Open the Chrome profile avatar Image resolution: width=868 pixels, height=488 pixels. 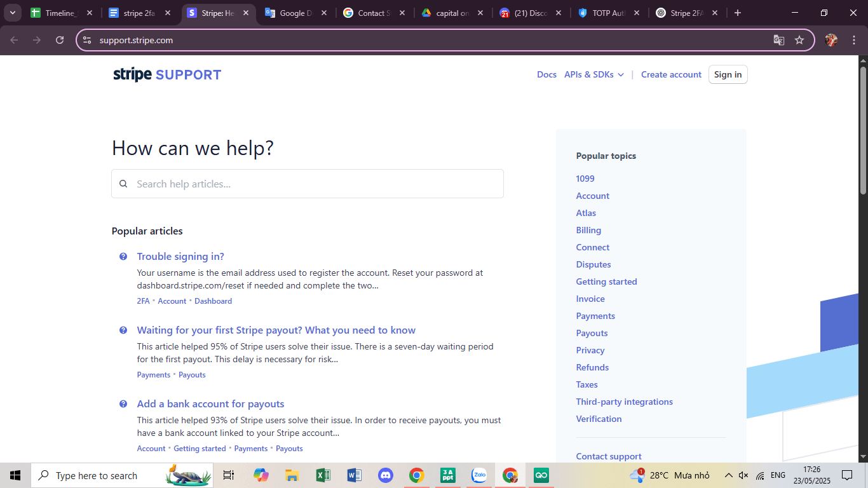point(831,40)
